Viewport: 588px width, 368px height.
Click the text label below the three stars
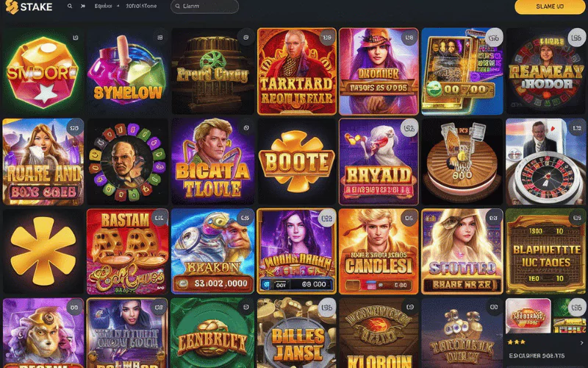tap(537, 355)
